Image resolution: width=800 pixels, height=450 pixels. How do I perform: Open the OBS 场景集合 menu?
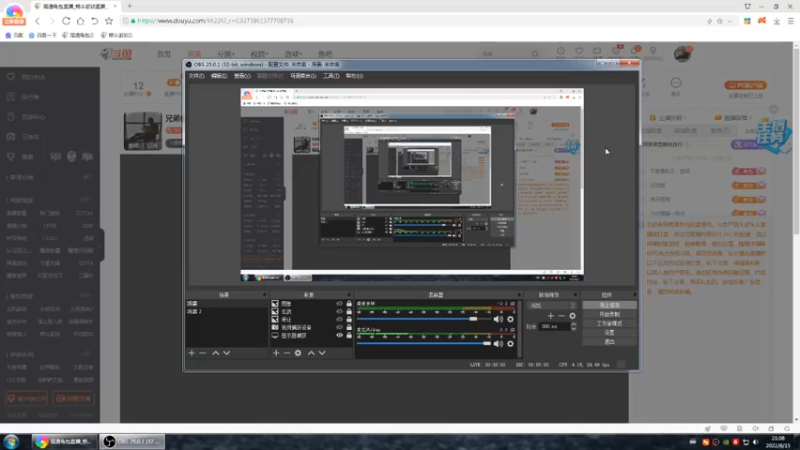pyautogui.click(x=304, y=76)
